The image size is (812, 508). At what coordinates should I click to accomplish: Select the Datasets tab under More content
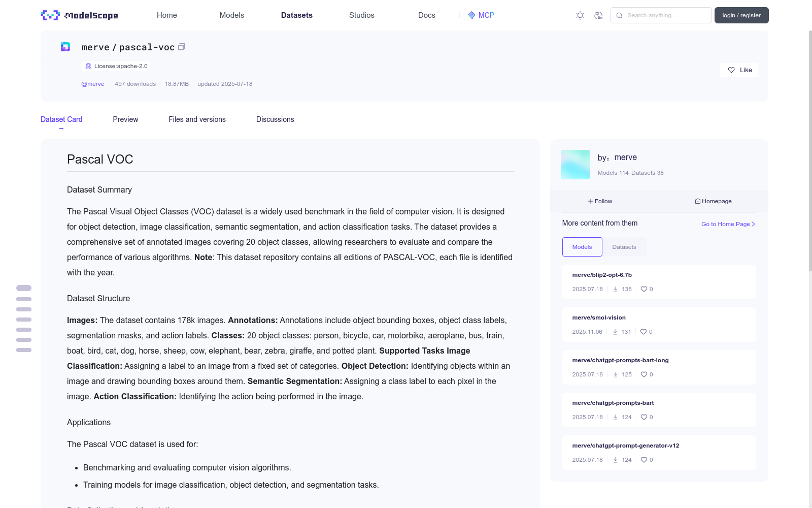pos(624,247)
